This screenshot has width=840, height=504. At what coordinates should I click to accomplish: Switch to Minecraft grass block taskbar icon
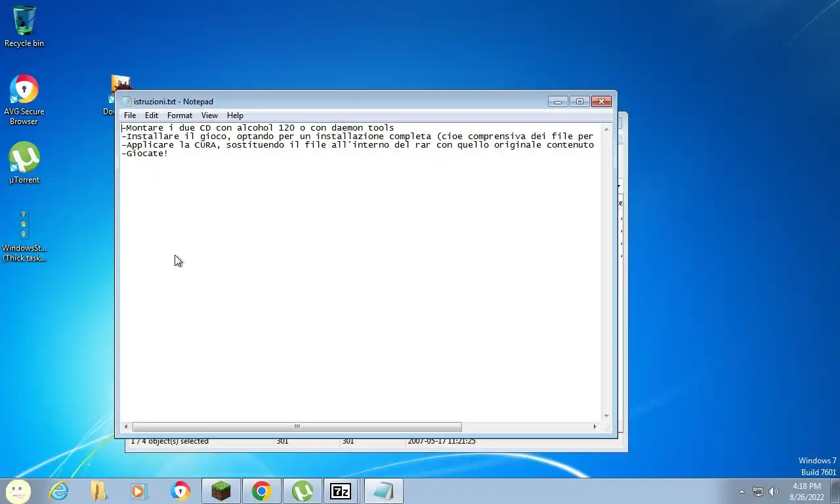(221, 491)
